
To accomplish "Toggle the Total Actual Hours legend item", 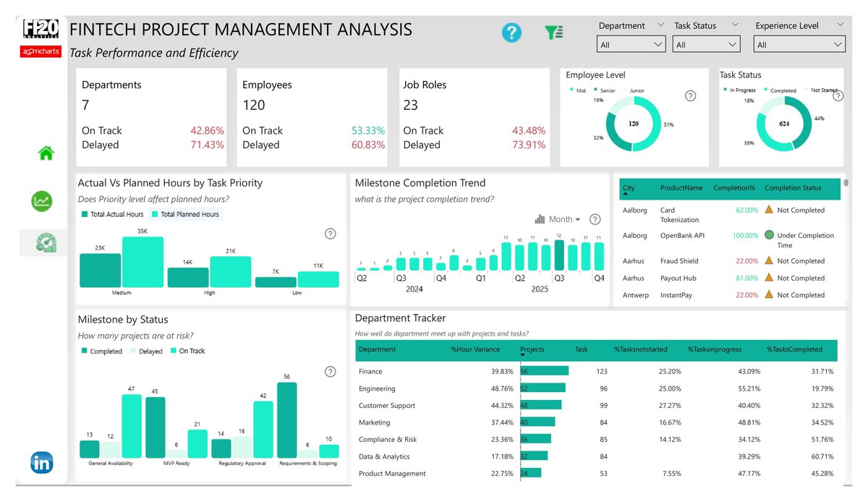I will (111, 213).
